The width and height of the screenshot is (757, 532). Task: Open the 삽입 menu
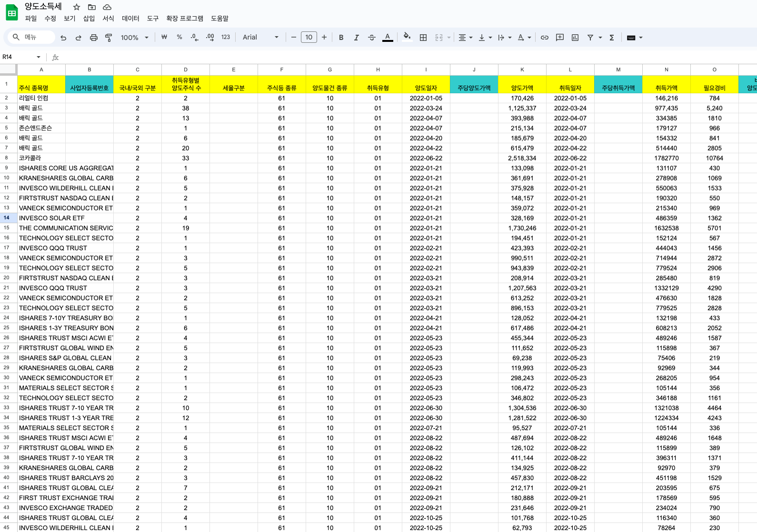click(89, 19)
